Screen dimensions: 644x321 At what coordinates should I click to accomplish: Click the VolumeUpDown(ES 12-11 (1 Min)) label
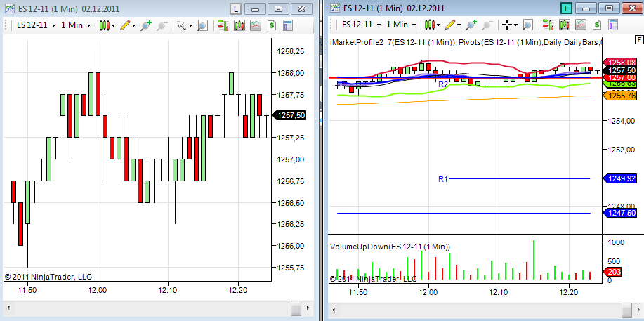[x=390, y=247]
